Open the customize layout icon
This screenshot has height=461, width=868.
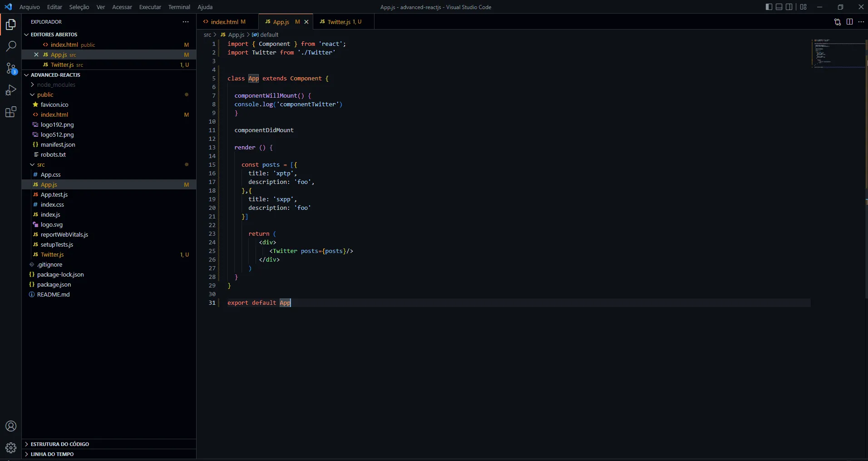[x=804, y=7]
